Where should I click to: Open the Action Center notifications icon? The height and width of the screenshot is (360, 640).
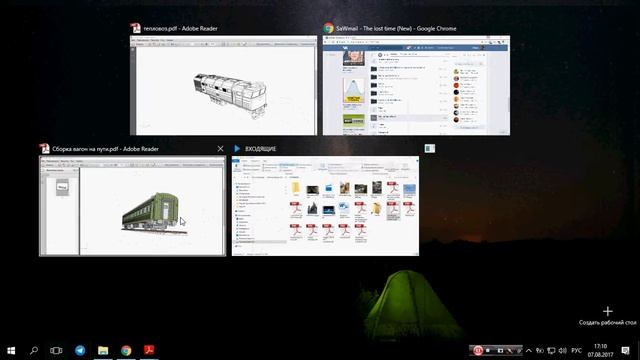[x=625, y=350]
